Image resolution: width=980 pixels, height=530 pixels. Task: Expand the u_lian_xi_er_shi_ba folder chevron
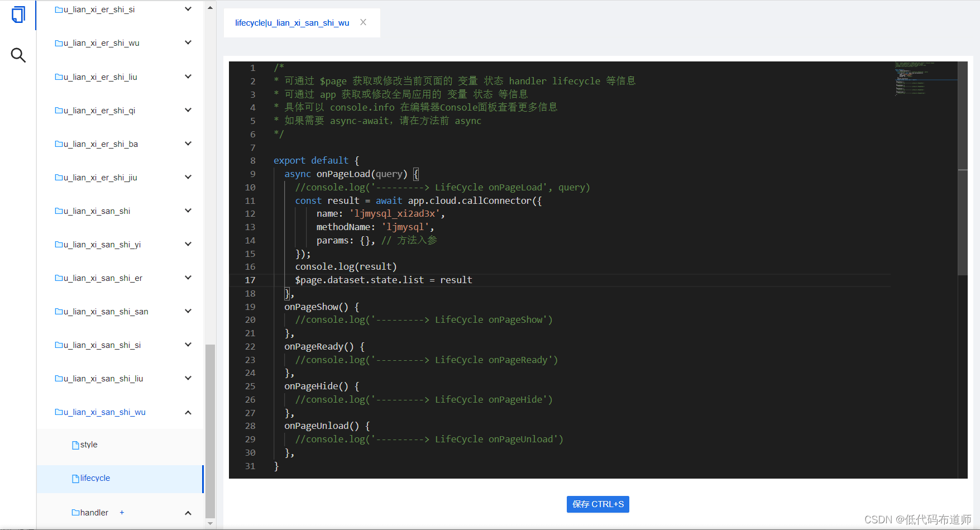[x=188, y=144]
